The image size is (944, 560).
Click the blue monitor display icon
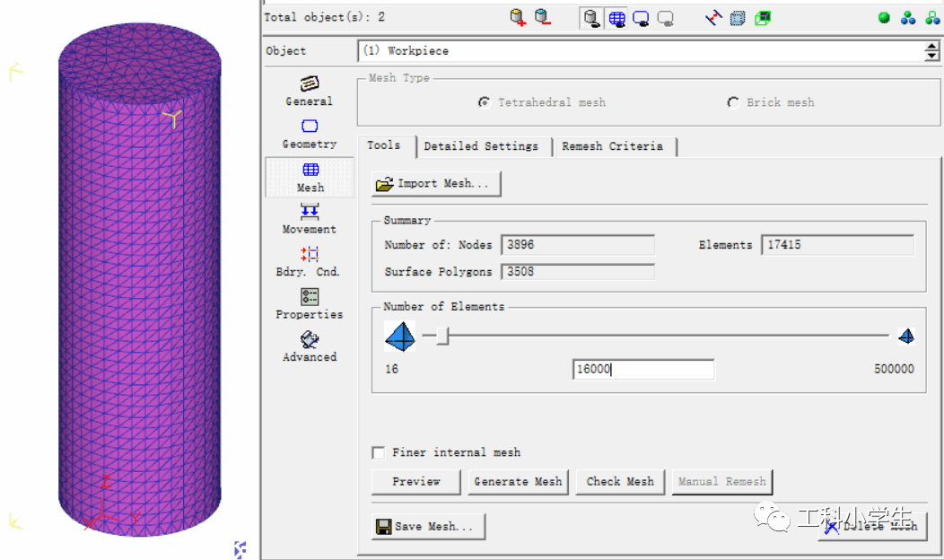[641, 19]
